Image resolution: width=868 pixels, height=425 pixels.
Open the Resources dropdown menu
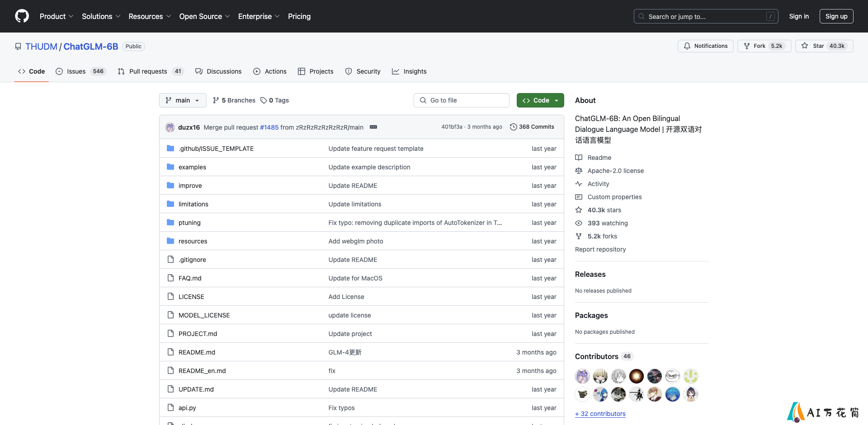(150, 16)
